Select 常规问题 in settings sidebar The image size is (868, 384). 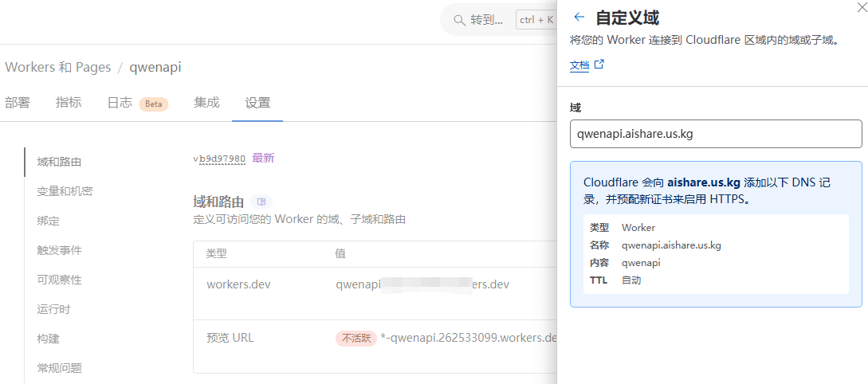[x=59, y=367]
